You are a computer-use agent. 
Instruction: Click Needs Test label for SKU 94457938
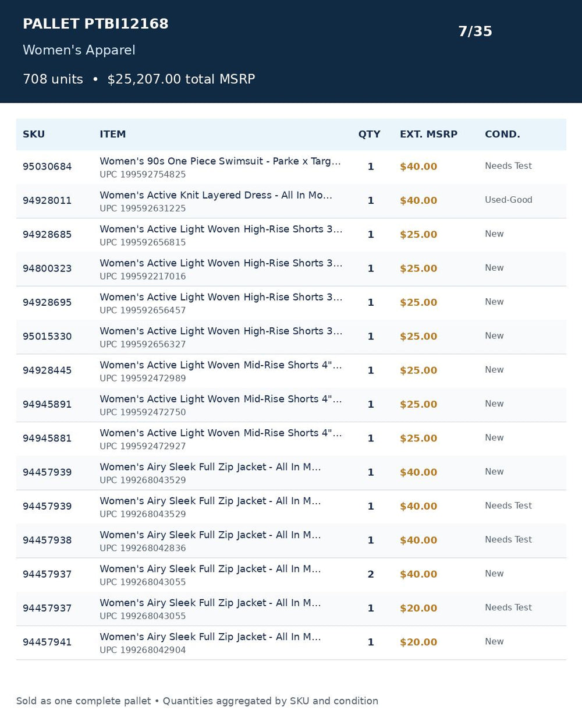(508, 540)
